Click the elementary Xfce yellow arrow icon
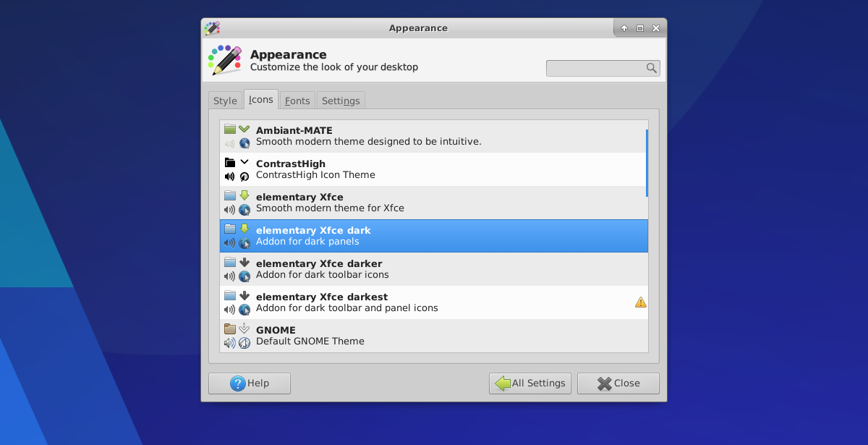 click(x=244, y=196)
